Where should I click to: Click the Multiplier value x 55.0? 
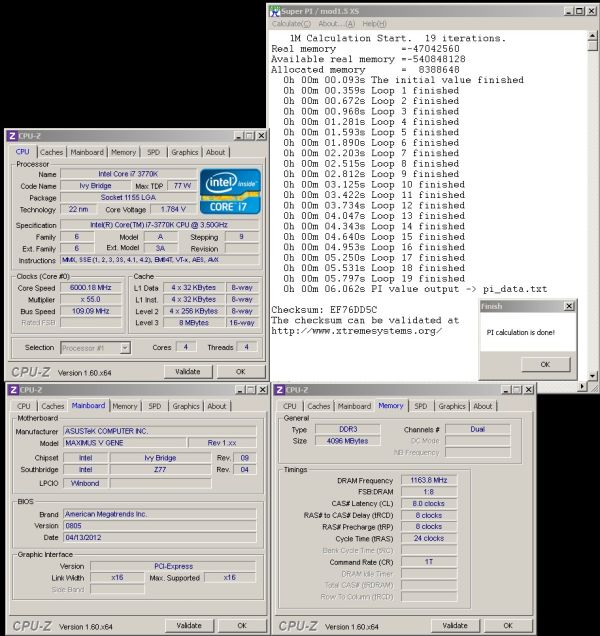[x=90, y=299]
